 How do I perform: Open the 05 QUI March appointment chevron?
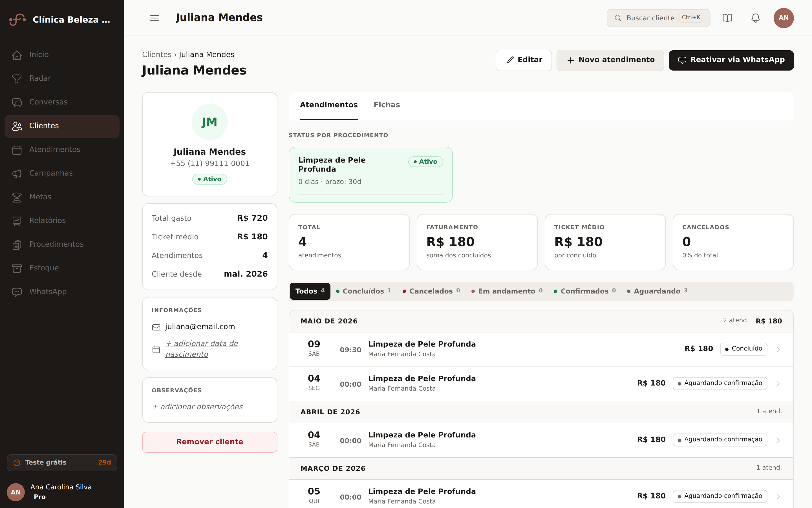coord(778,497)
